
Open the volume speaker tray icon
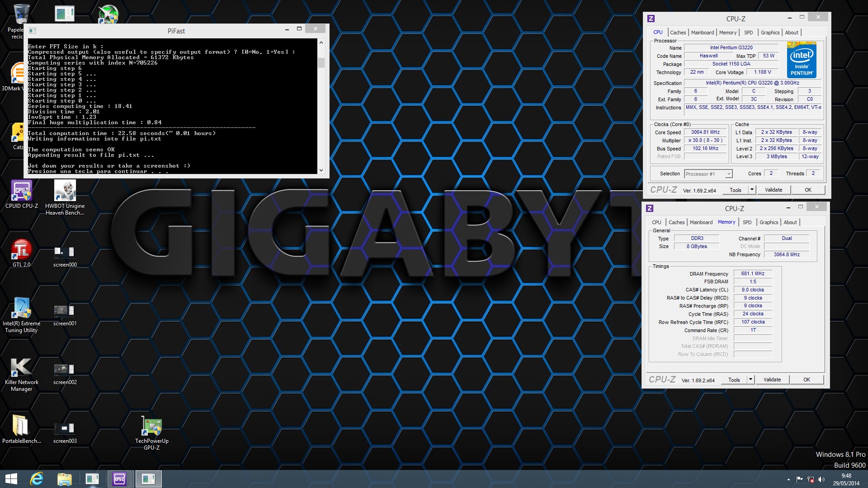point(821,479)
